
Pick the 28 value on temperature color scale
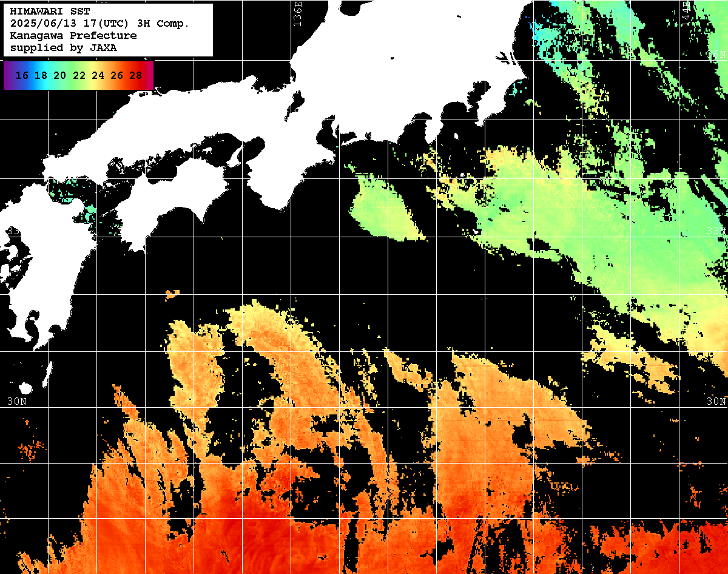(136, 76)
